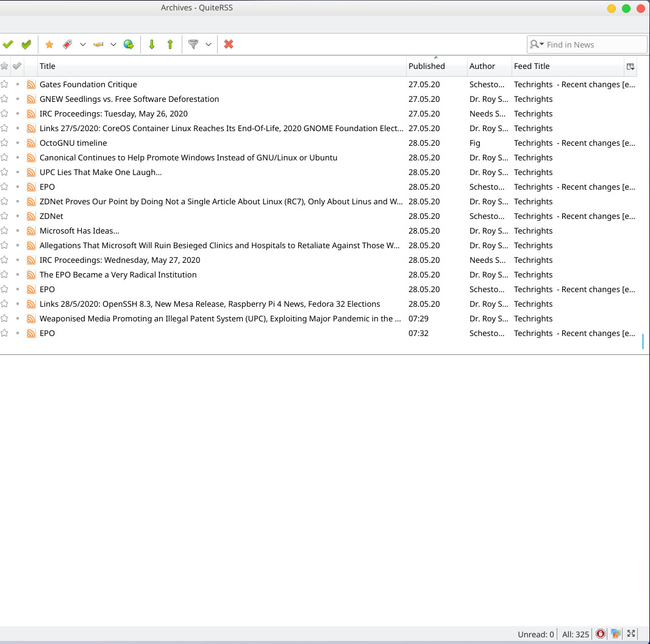Open search options magnifier dropdown
The image size is (650, 644).
pos(537,45)
